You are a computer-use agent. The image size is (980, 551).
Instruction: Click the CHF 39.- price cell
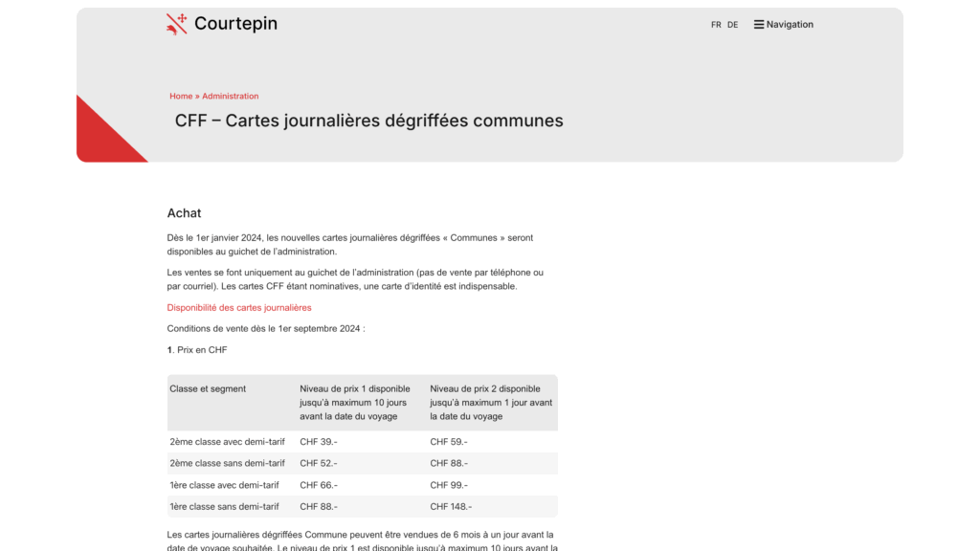coord(318,442)
